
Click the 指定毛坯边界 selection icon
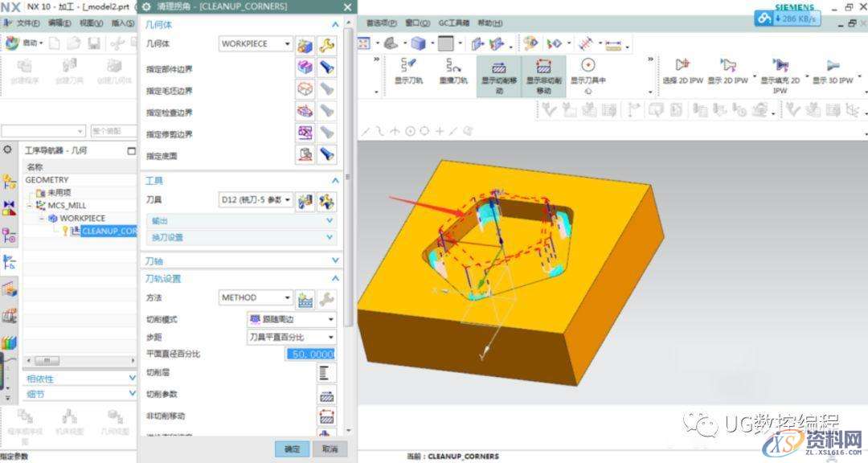304,89
